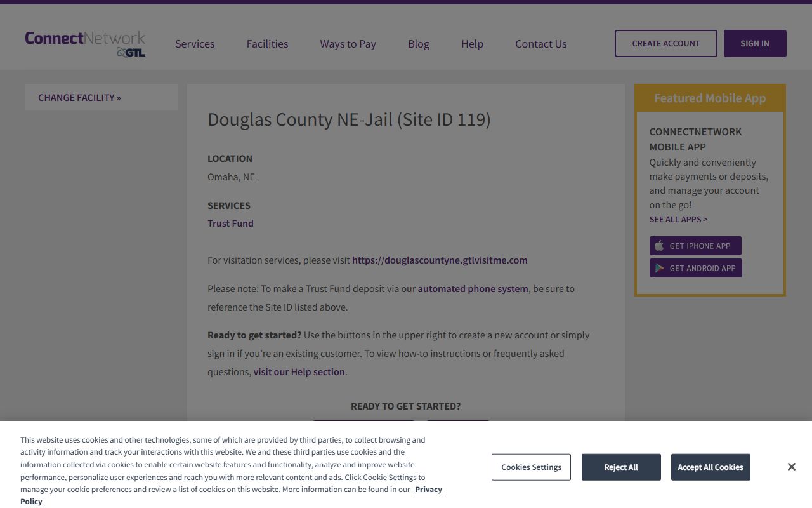Screen dimensions: 812x508
Task: Click the Omaha, NE location text
Action: (231, 177)
